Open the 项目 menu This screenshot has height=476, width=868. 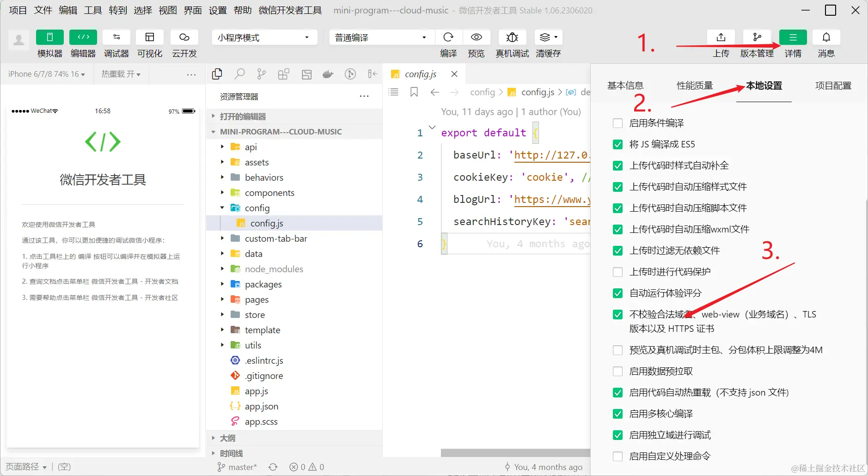[18, 10]
